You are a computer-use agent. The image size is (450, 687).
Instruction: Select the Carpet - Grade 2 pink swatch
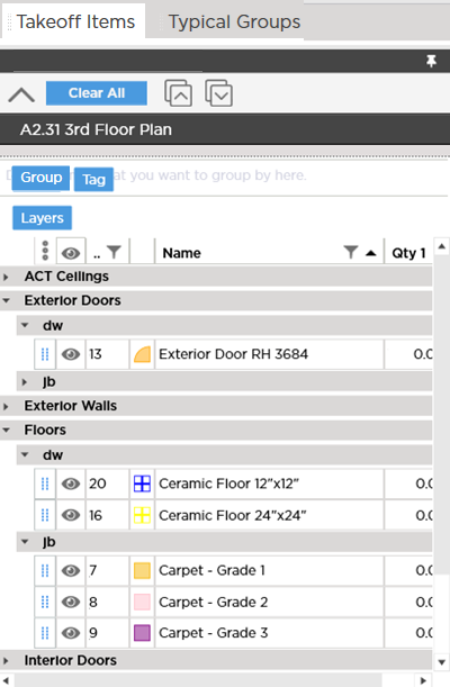click(x=142, y=602)
